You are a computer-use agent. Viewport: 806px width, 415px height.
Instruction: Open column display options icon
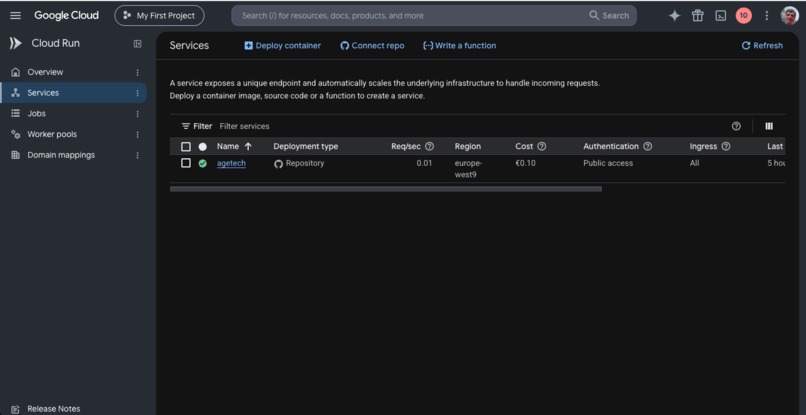769,126
